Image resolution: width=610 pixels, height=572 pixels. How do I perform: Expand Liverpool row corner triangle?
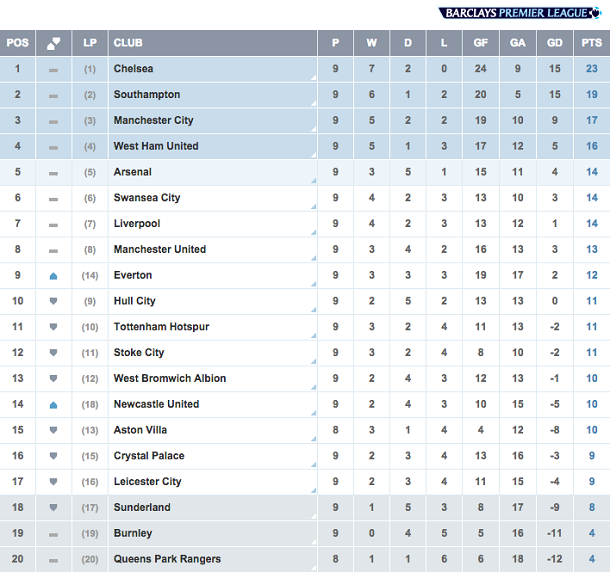314,233
